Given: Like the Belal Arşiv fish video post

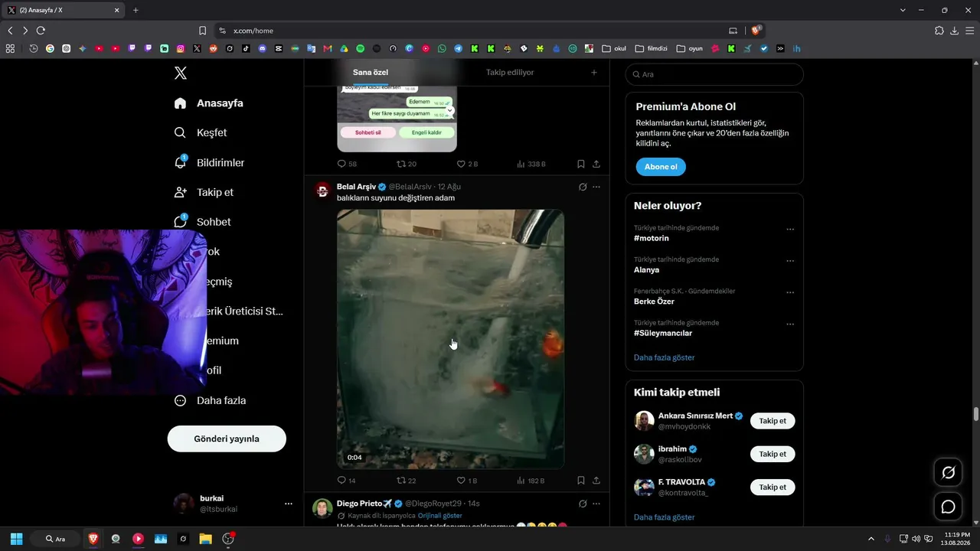Looking at the screenshot, I should (x=467, y=481).
